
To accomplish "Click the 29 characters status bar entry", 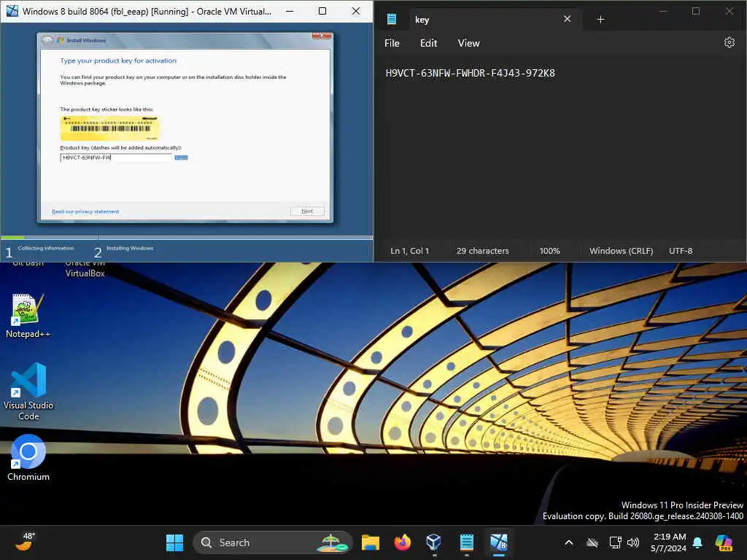I will (x=482, y=251).
